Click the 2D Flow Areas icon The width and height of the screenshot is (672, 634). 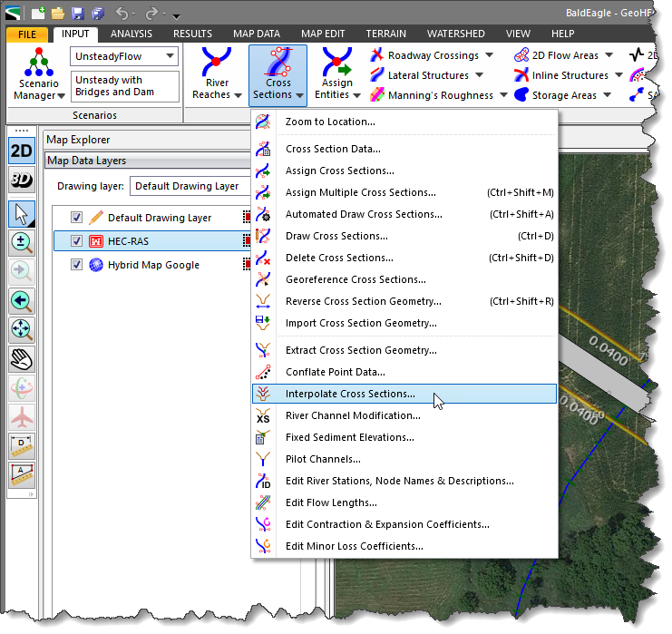pos(521,54)
